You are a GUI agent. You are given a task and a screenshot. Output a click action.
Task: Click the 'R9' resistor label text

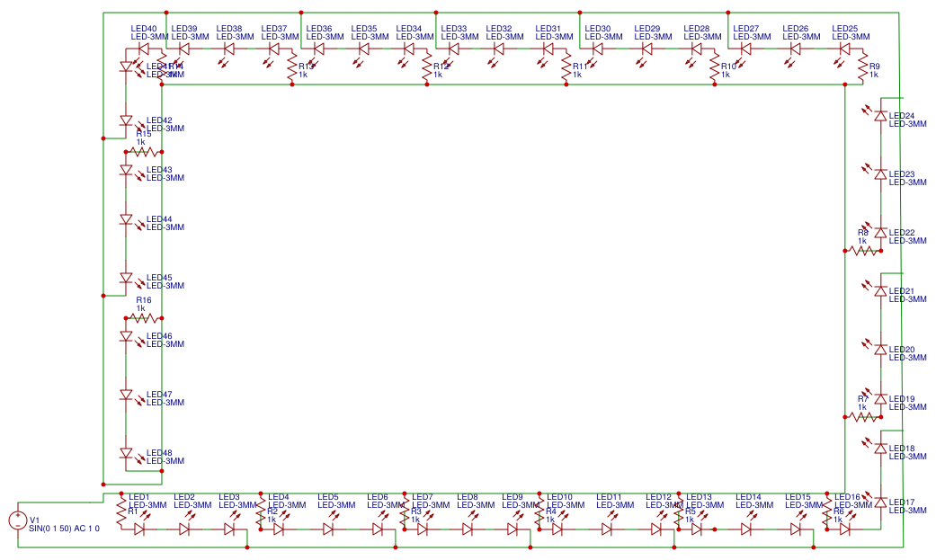pyautogui.click(x=875, y=67)
